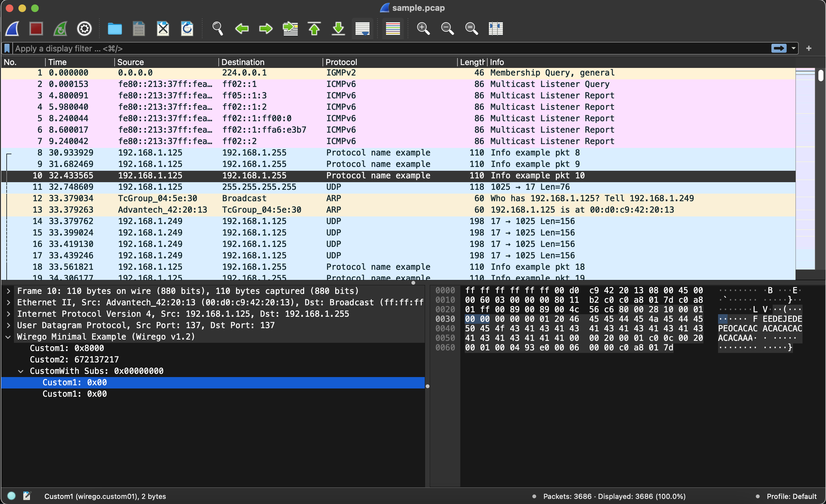
Task: Expand Internet Protocol Version 4 row
Action: coord(8,314)
